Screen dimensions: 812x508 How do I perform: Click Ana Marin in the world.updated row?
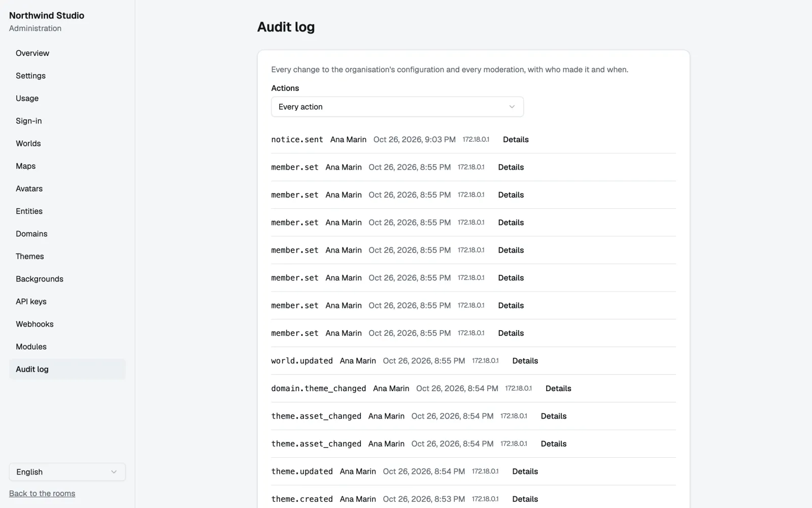pos(358,361)
